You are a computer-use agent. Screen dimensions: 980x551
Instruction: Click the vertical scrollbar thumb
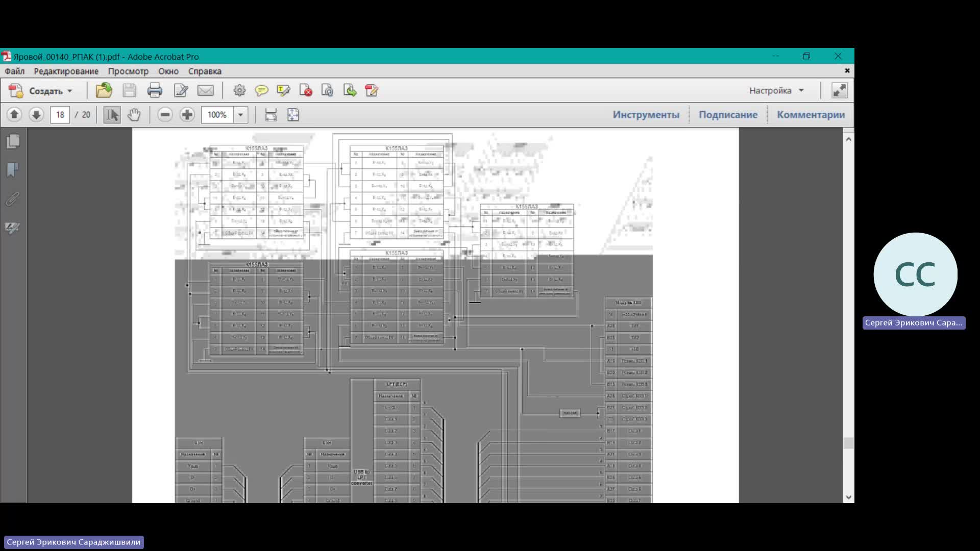[x=848, y=443]
